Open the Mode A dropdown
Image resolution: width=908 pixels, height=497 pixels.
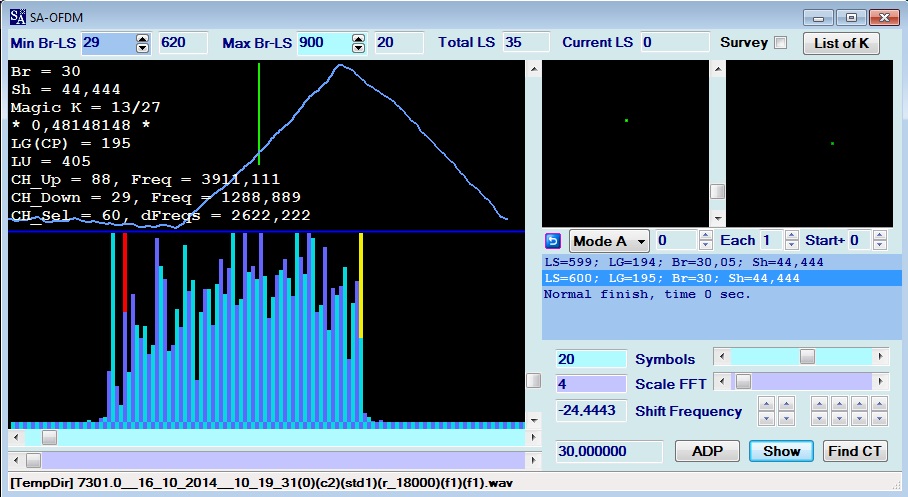[609, 241]
